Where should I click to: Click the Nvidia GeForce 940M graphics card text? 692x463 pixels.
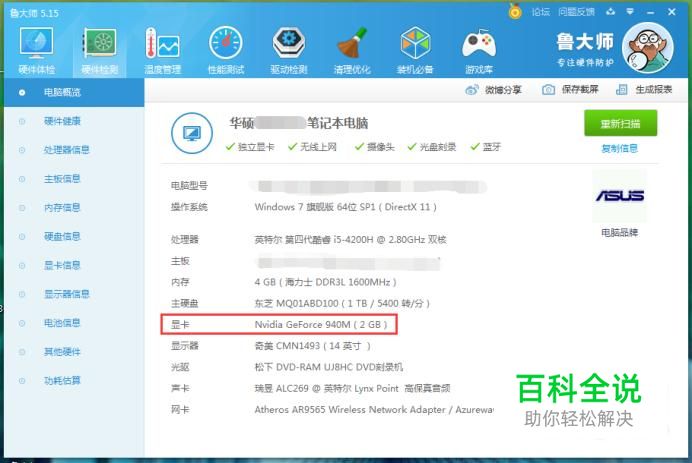click(x=321, y=325)
